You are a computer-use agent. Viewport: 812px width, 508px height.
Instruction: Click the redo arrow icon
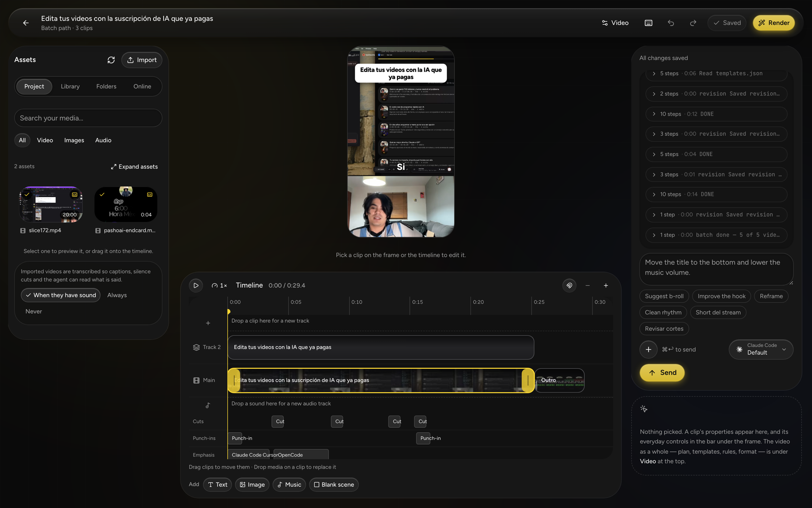(693, 23)
